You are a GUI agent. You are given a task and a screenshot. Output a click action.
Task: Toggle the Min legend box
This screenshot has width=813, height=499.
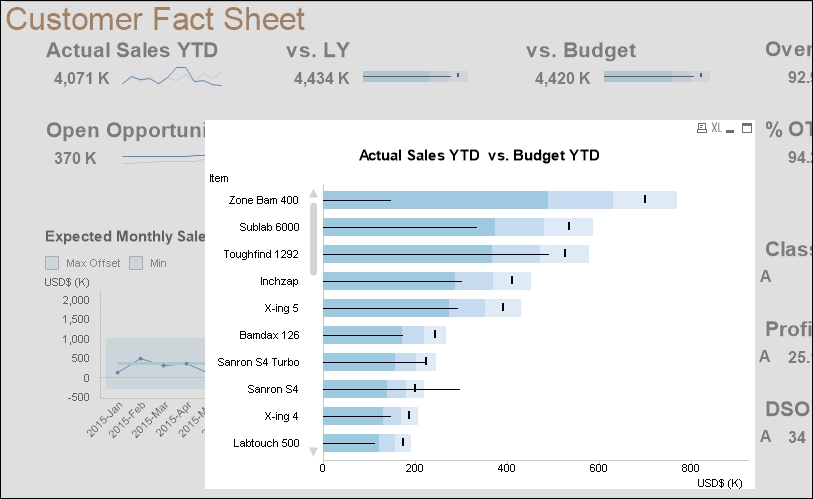[x=136, y=263]
